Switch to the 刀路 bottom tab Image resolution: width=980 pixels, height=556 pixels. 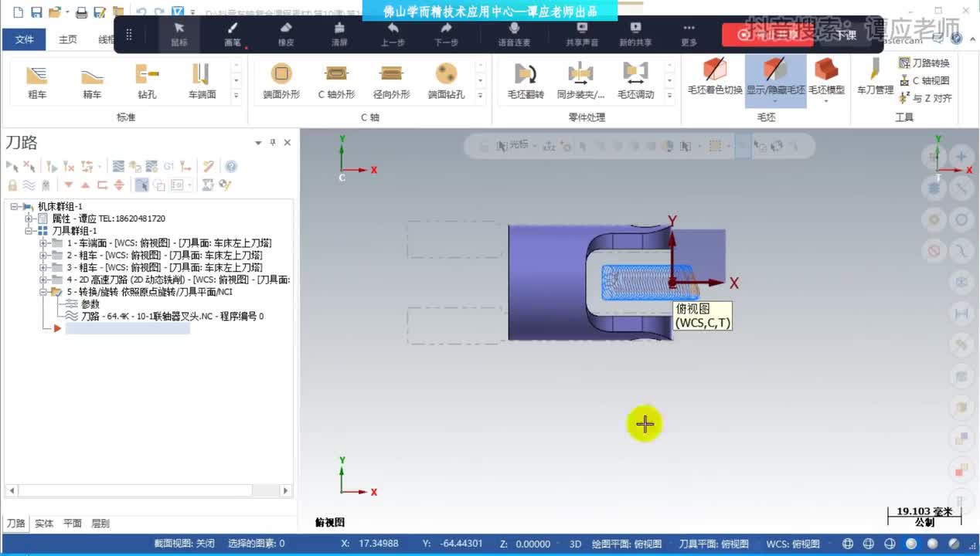(15, 523)
